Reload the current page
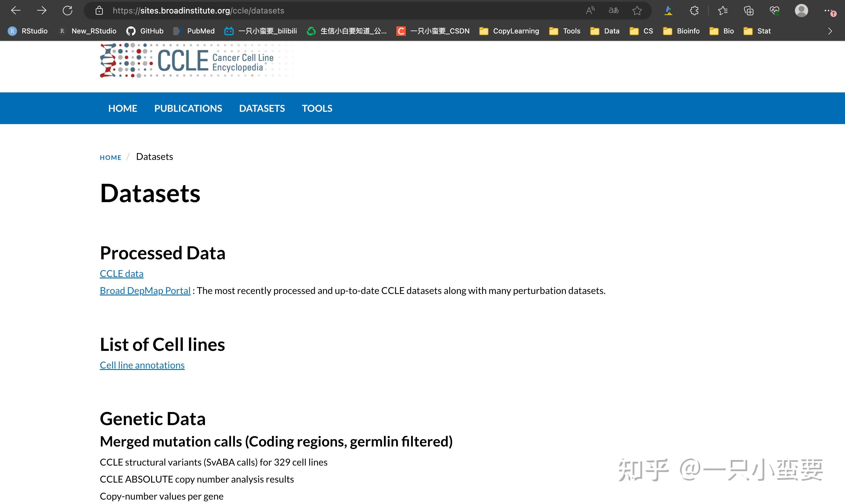 click(67, 11)
